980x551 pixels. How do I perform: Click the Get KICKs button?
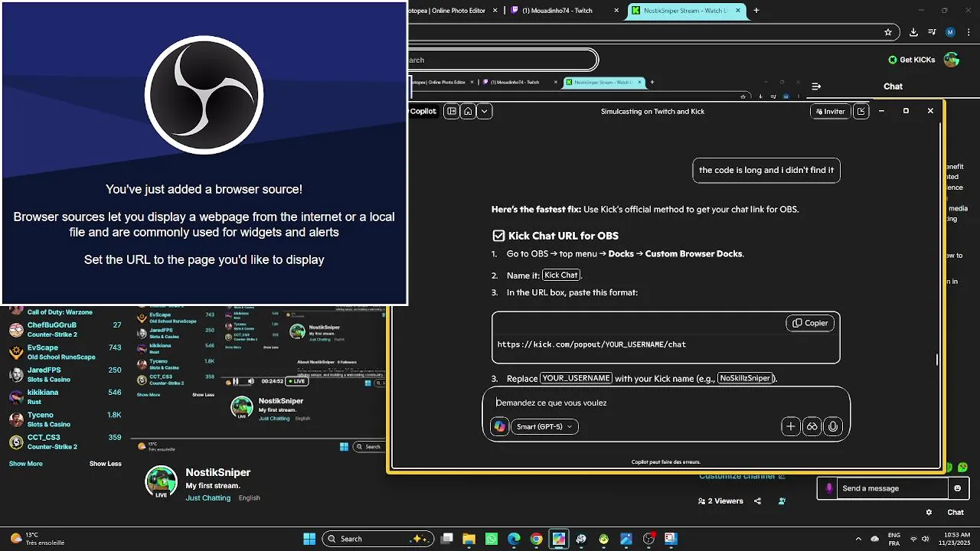point(912,60)
